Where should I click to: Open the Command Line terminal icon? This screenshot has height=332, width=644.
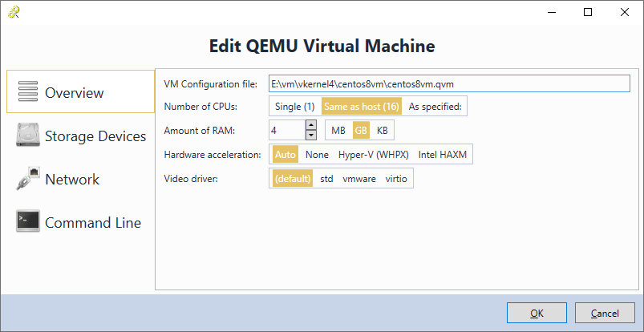point(28,221)
